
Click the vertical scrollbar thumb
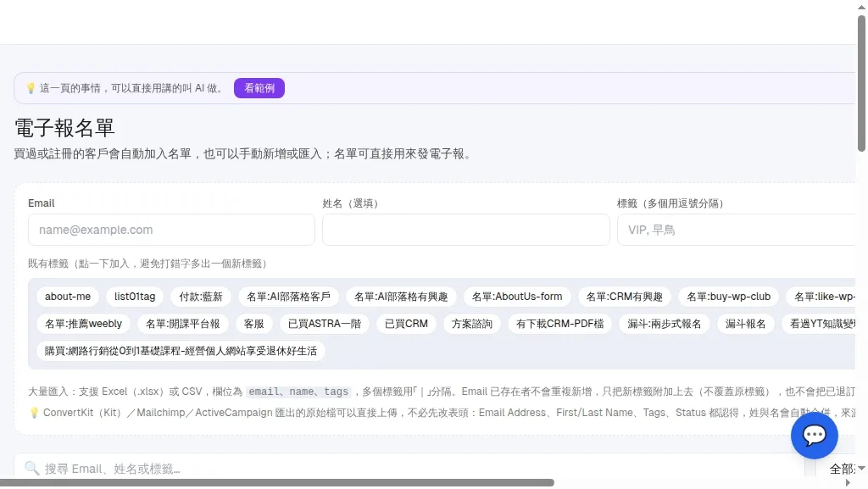[862, 83]
